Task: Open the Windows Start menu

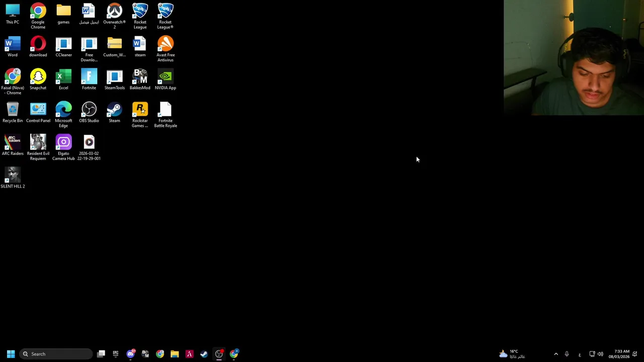Action: pos(11,354)
